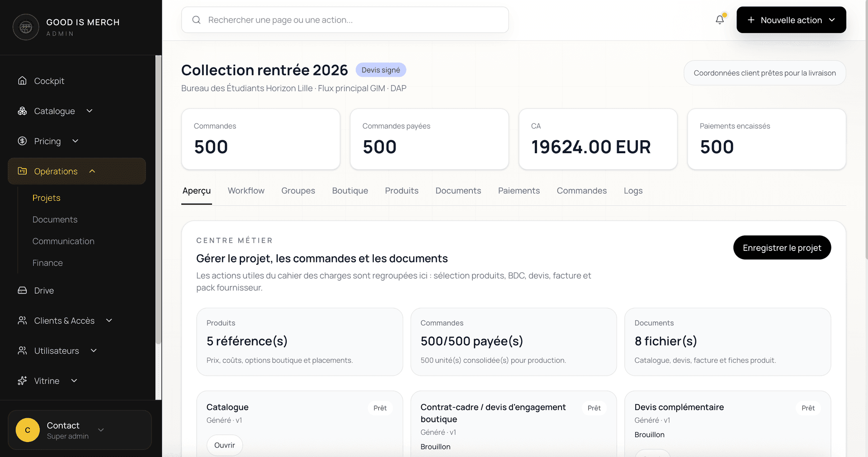Click the Clients & Accès people icon

tap(22, 320)
